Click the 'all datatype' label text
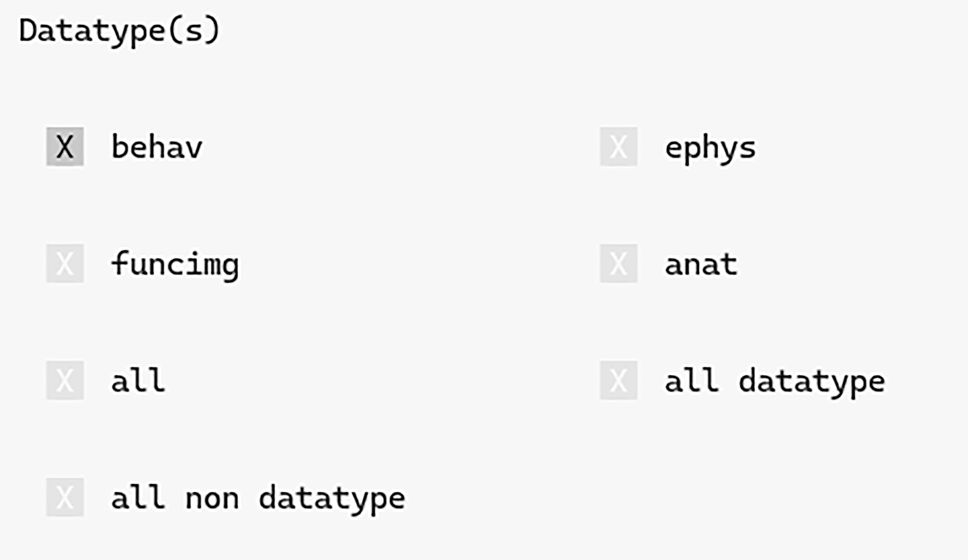The image size is (968, 560). coord(775,381)
